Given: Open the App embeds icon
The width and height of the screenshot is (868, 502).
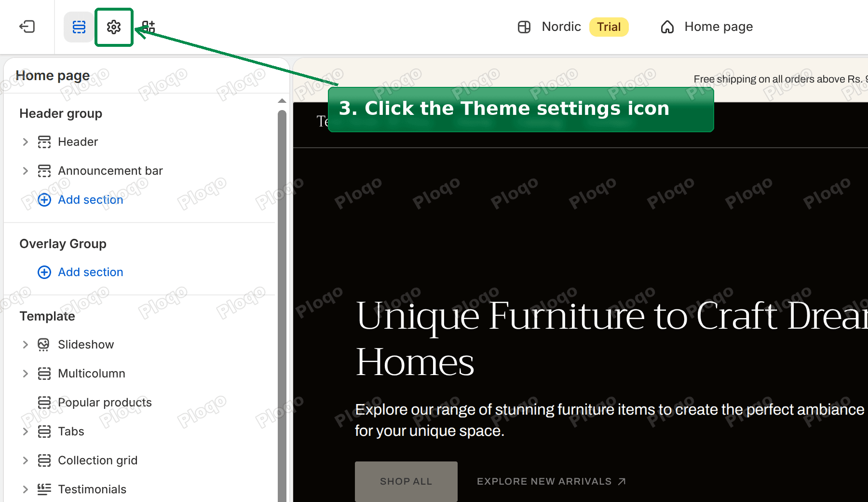Looking at the screenshot, I should [149, 27].
